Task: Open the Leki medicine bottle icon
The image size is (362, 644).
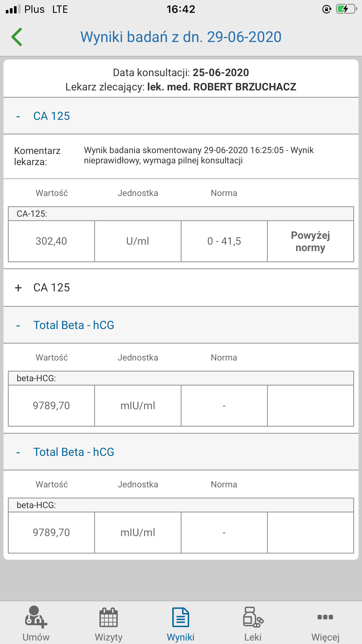Action: click(x=253, y=617)
